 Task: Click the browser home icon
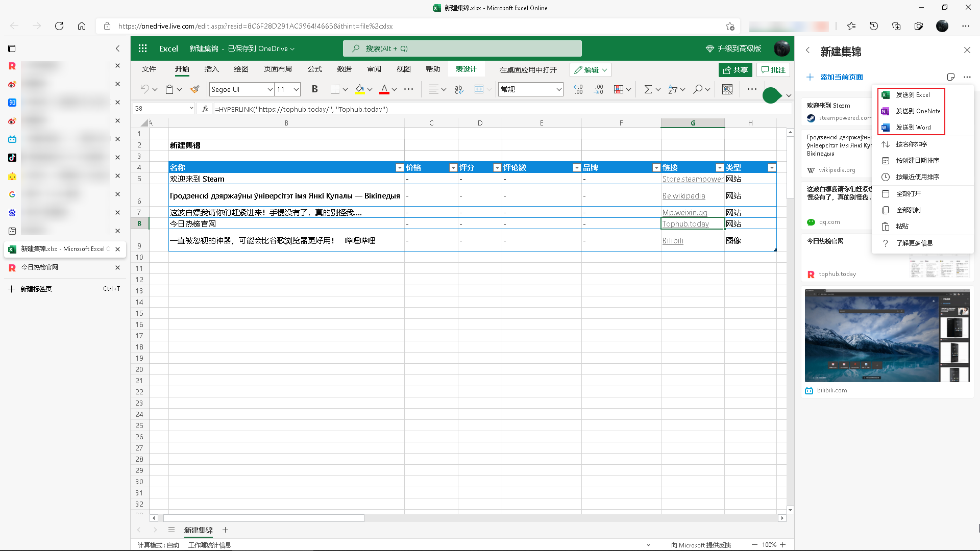click(x=82, y=26)
